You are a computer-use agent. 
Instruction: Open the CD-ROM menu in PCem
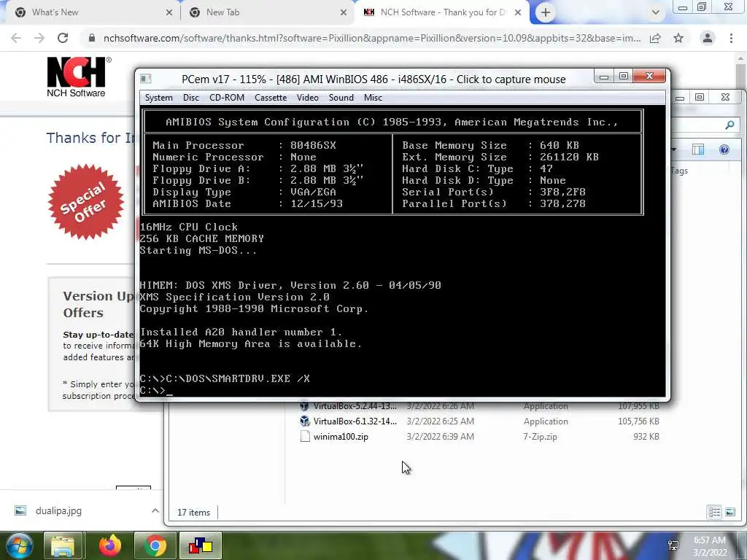pos(227,98)
